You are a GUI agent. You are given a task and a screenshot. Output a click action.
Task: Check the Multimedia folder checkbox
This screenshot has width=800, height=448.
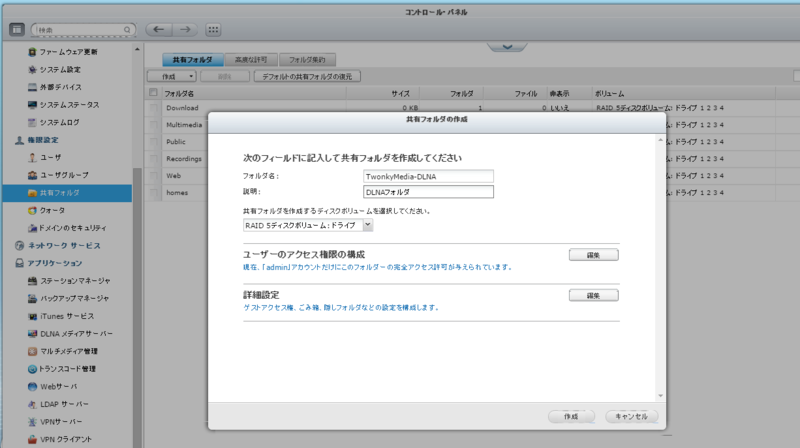pos(153,125)
